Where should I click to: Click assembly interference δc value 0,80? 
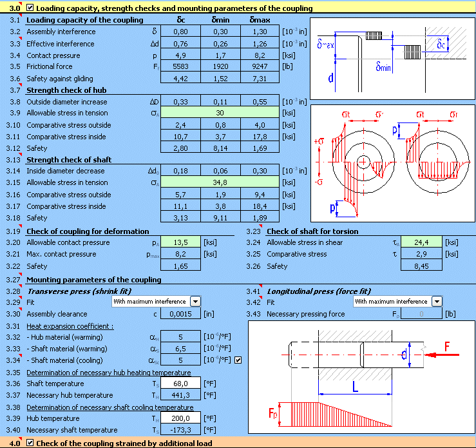coord(180,32)
